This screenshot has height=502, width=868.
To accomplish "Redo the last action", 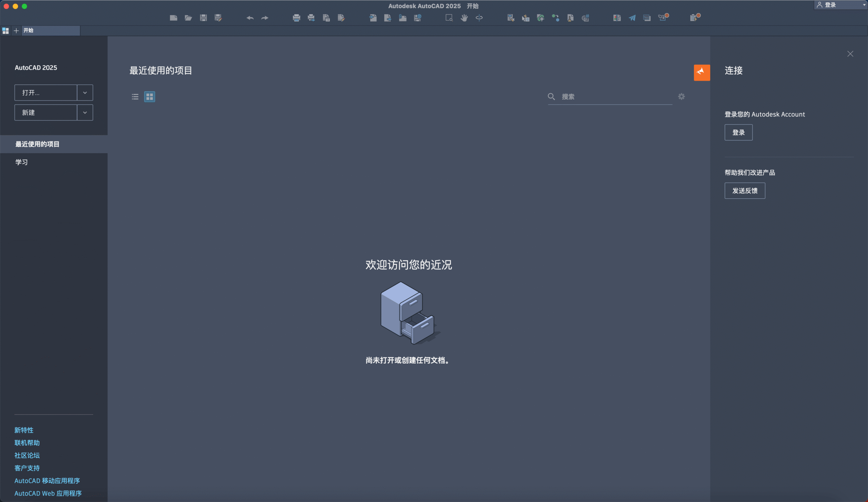I will pyautogui.click(x=264, y=18).
